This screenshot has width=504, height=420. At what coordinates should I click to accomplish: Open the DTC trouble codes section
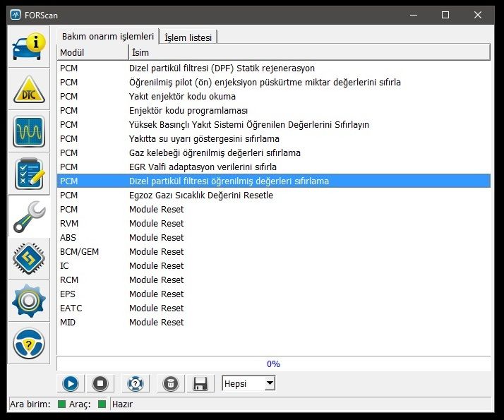pyautogui.click(x=29, y=89)
